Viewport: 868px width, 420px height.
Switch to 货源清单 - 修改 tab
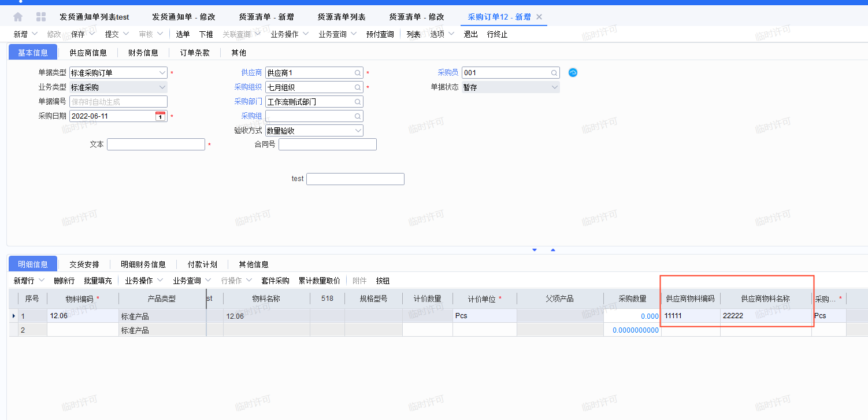click(x=417, y=17)
